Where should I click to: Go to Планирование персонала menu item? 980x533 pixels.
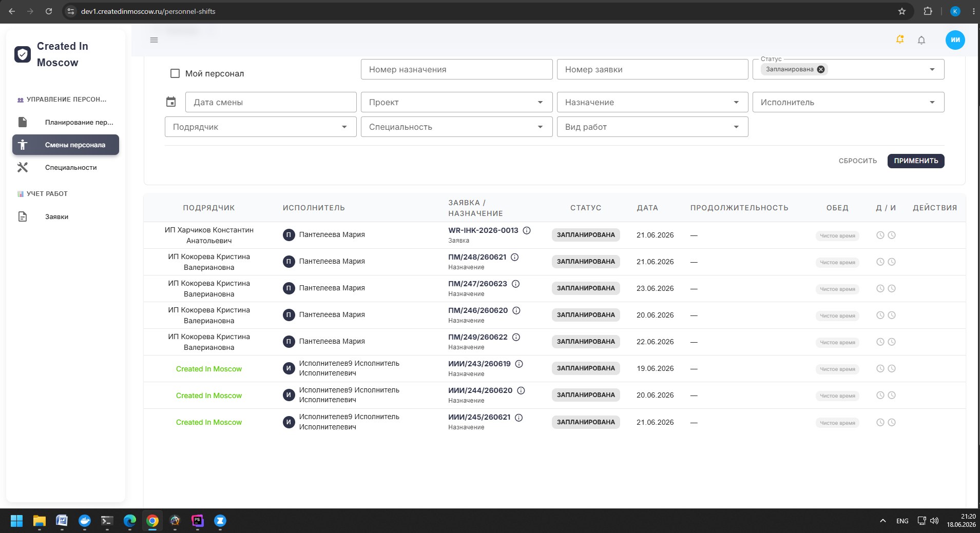click(66, 122)
